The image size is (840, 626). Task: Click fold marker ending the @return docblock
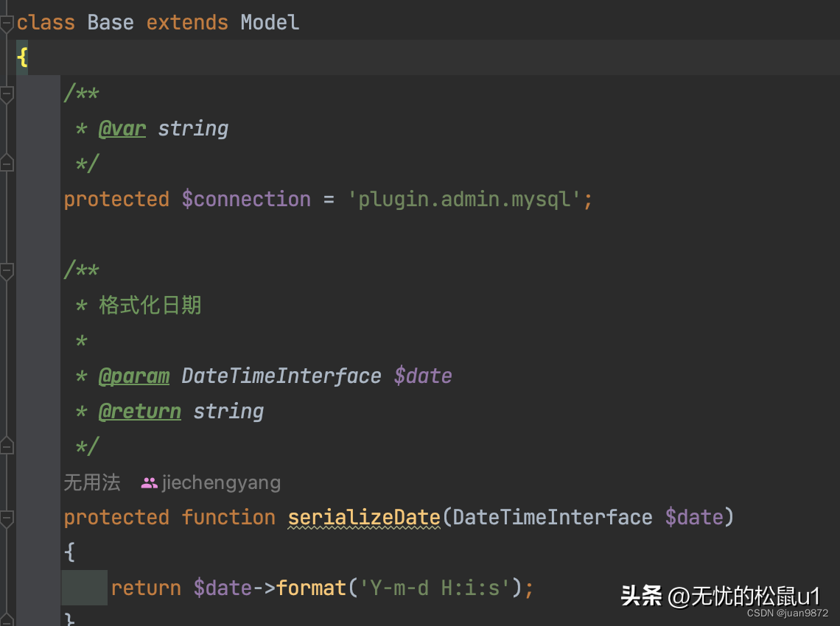tap(7, 446)
